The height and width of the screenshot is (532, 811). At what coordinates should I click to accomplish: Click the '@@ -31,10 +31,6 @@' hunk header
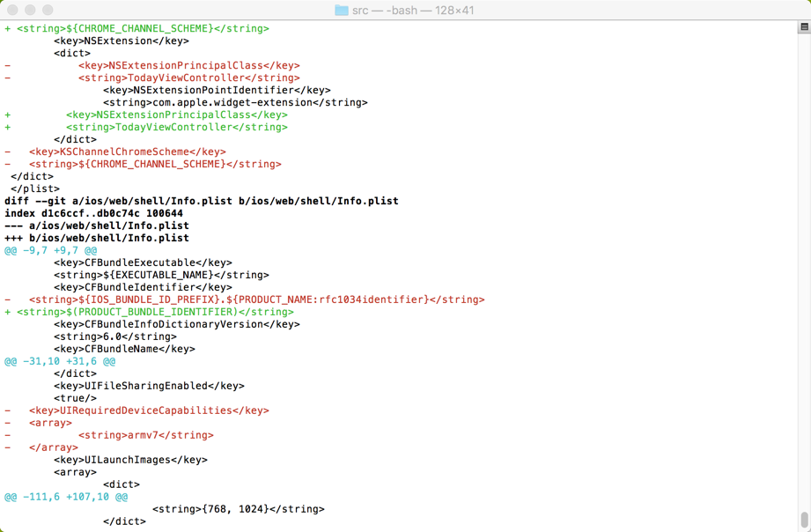pos(60,361)
